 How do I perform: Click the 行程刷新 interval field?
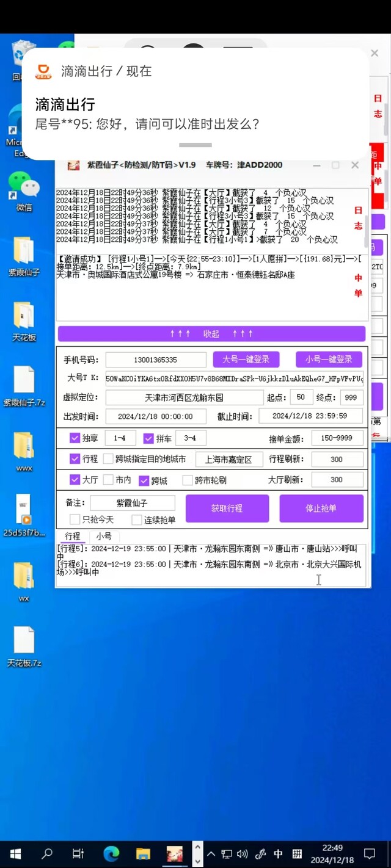337,459
